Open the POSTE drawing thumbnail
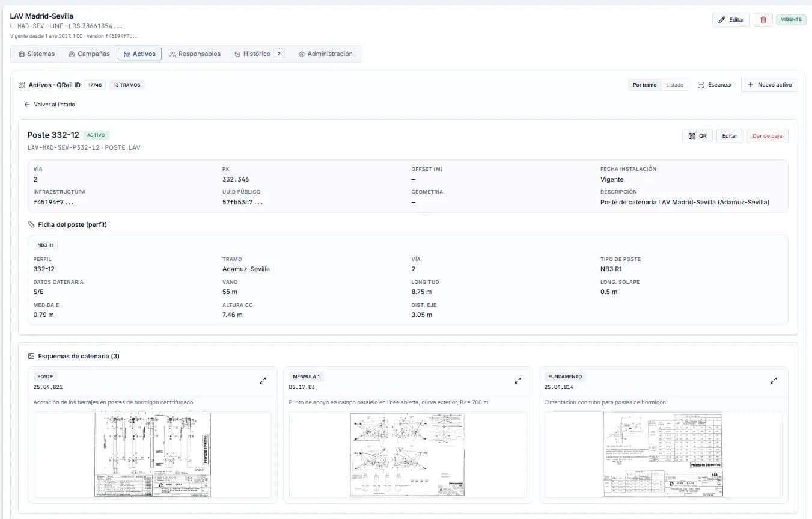 [153, 455]
